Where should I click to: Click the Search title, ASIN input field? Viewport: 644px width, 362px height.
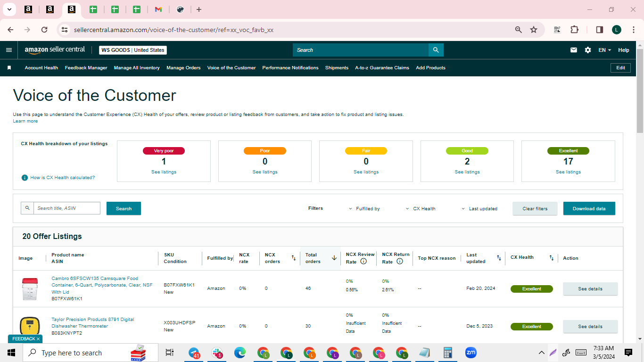(x=66, y=208)
